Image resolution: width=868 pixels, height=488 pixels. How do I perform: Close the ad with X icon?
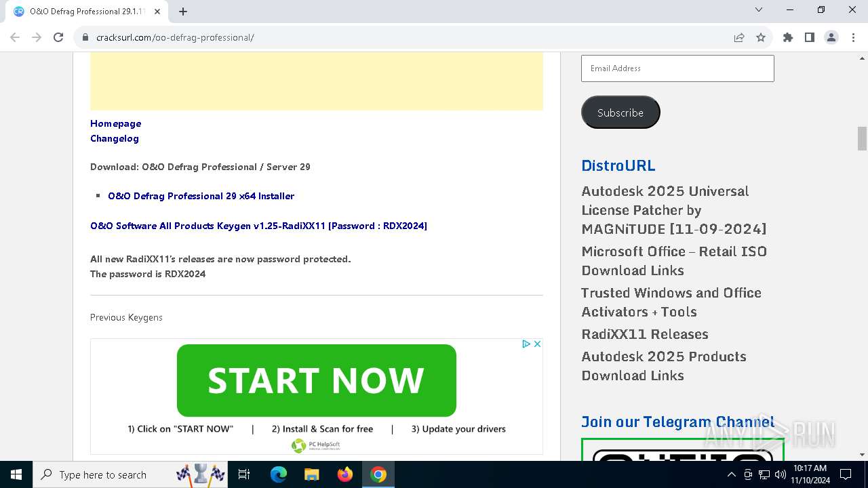click(x=537, y=344)
